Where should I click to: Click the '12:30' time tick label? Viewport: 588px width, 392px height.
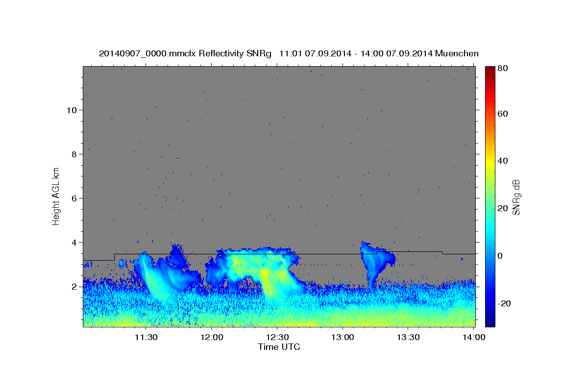point(277,337)
